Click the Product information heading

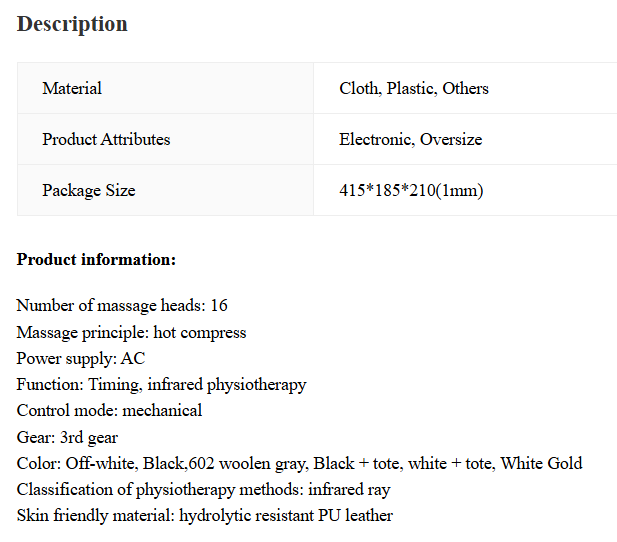pyautogui.click(x=96, y=260)
